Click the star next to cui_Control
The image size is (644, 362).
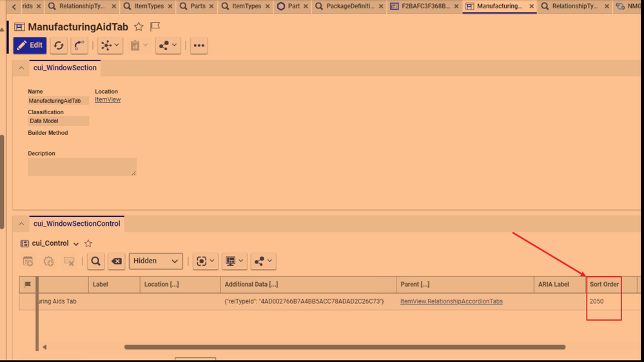coord(88,244)
